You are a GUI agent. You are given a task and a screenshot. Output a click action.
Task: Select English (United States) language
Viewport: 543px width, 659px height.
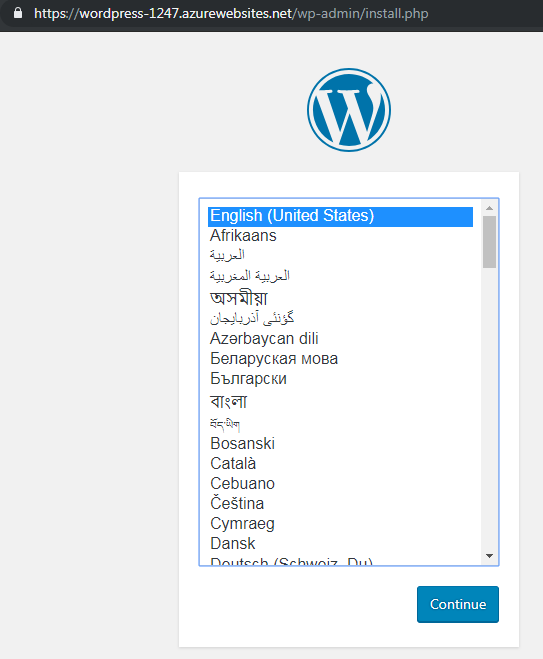[x=340, y=216]
